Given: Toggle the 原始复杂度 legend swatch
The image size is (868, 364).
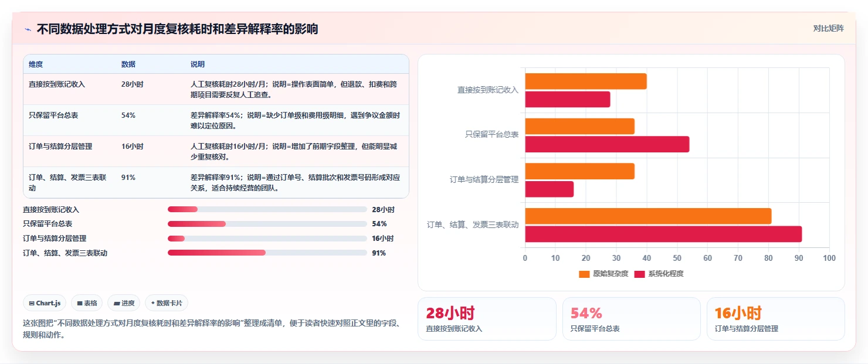Looking at the screenshot, I should 584,274.
